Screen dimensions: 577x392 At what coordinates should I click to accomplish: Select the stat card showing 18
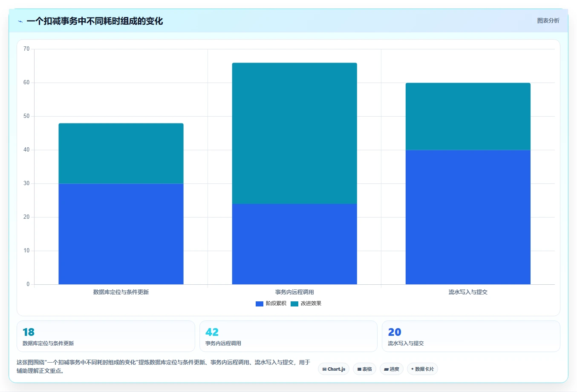pyautogui.click(x=106, y=336)
